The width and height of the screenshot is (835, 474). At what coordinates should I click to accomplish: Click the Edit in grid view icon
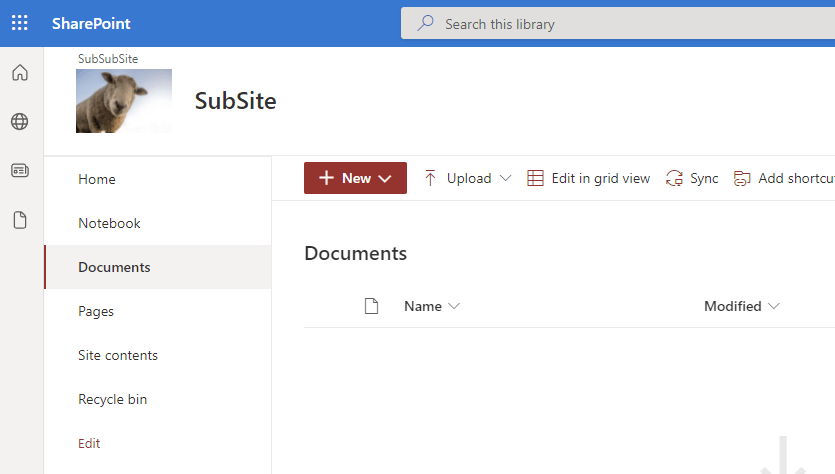tap(536, 178)
